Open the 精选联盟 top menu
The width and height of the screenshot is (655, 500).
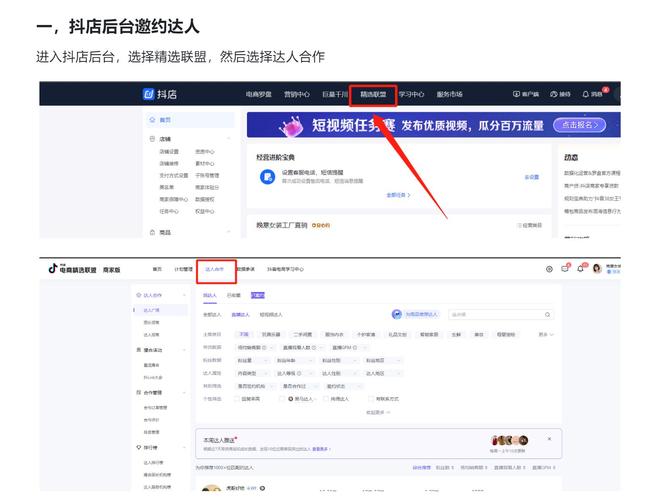[x=373, y=94]
